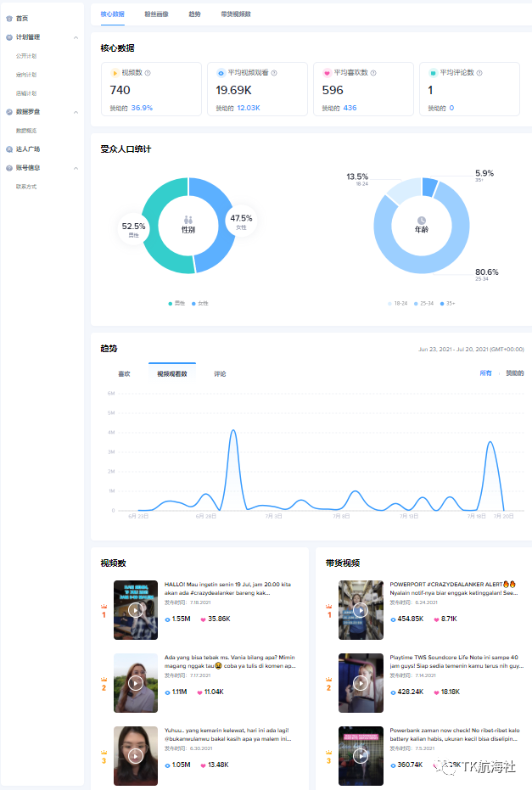The image size is (532, 790).
Task: Select the 视频观看数 trend tab
Action: (171, 374)
